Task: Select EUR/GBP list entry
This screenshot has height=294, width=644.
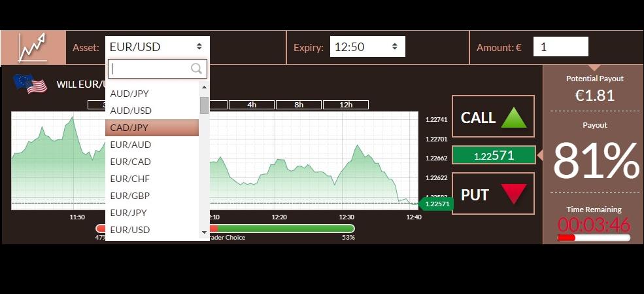Action: [152, 196]
